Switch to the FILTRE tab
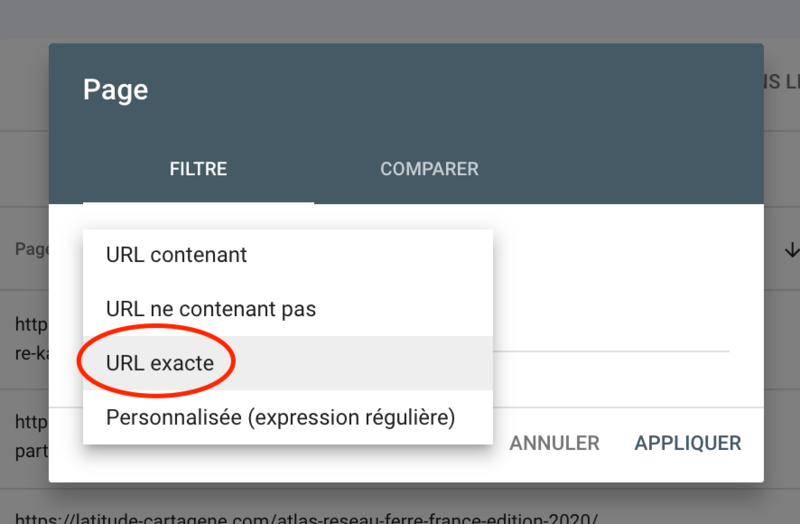Viewport: 800px width, 524px height. [198, 169]
